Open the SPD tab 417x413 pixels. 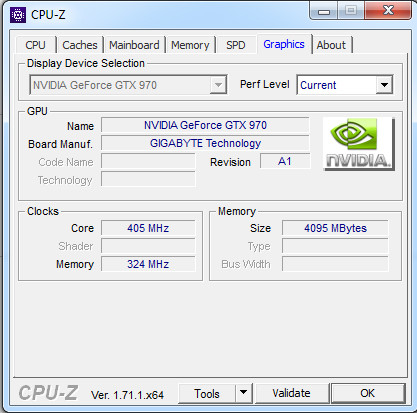[x=236, y=45]
